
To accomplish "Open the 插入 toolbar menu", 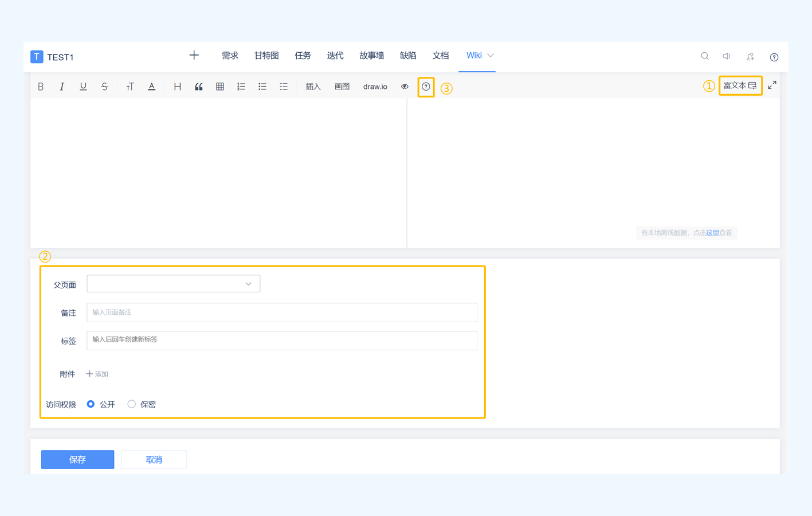I will coord(313,87).
